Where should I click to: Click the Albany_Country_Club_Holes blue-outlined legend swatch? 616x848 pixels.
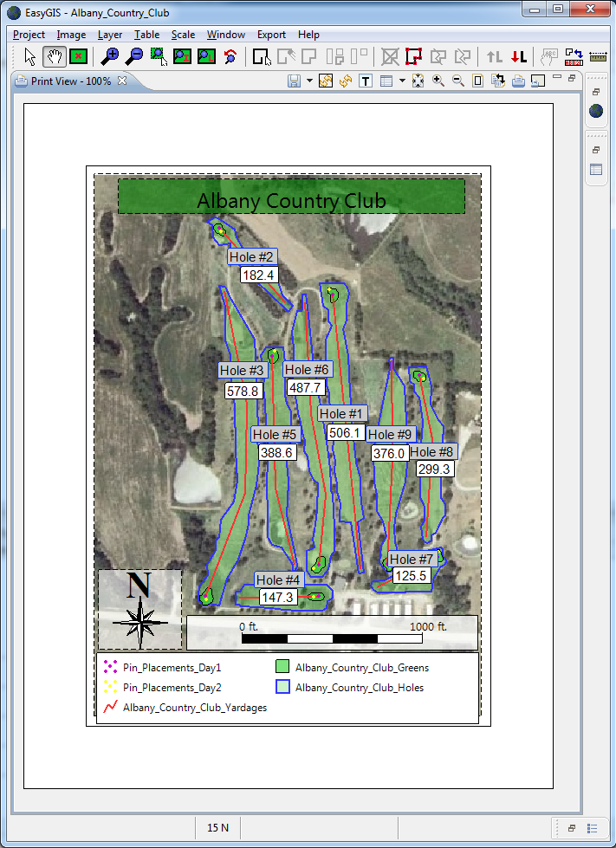coord(282,687)
